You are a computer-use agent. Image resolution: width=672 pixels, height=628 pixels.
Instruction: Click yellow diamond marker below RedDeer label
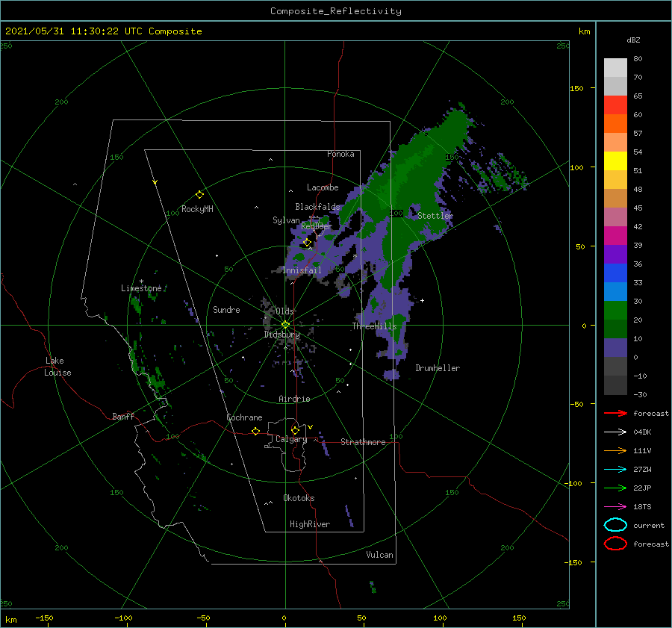tap(307, 243)
